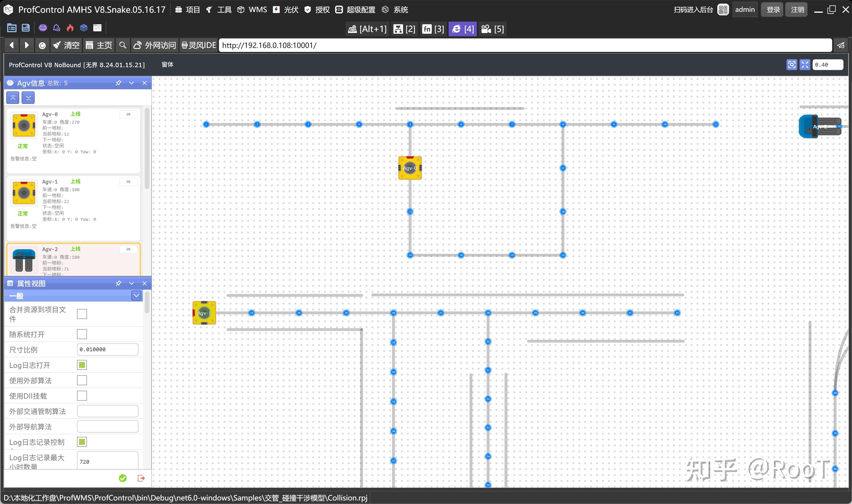Collapse the 一般 property section
Viewport: 852px width, 504px height.
[136, 296]
